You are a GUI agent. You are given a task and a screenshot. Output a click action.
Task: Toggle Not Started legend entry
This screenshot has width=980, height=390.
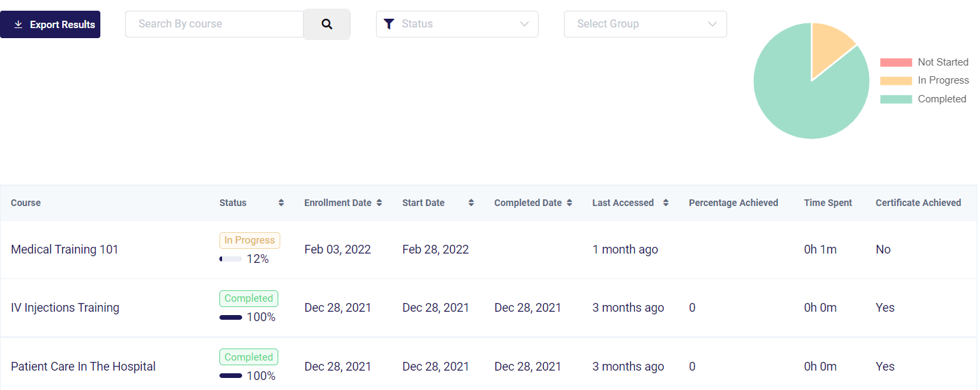pyautogui.click(x=924, y=62)
